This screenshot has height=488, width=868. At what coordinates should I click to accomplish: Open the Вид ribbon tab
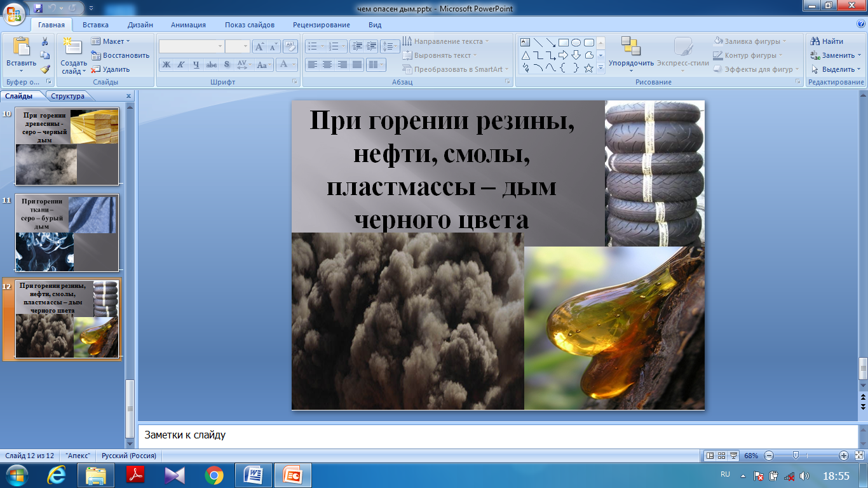tap(375, 25)
